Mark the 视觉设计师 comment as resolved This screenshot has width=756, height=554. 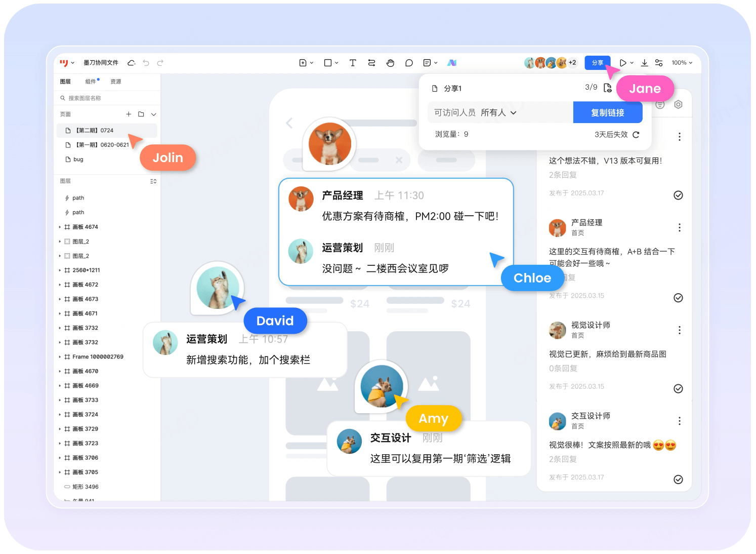pyautogui.click(x=678, y=388)
